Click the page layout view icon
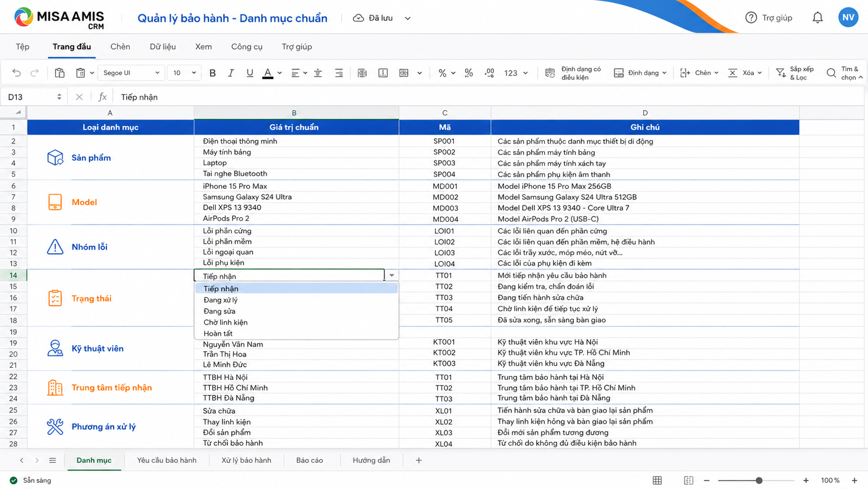This screenshot has width=868, height=489. [x=688, y=481]
